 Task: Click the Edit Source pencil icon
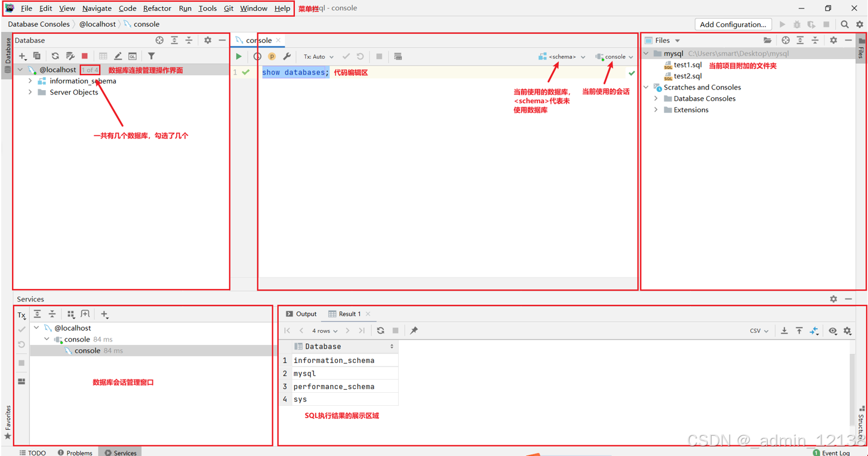(x=118, y=56)
